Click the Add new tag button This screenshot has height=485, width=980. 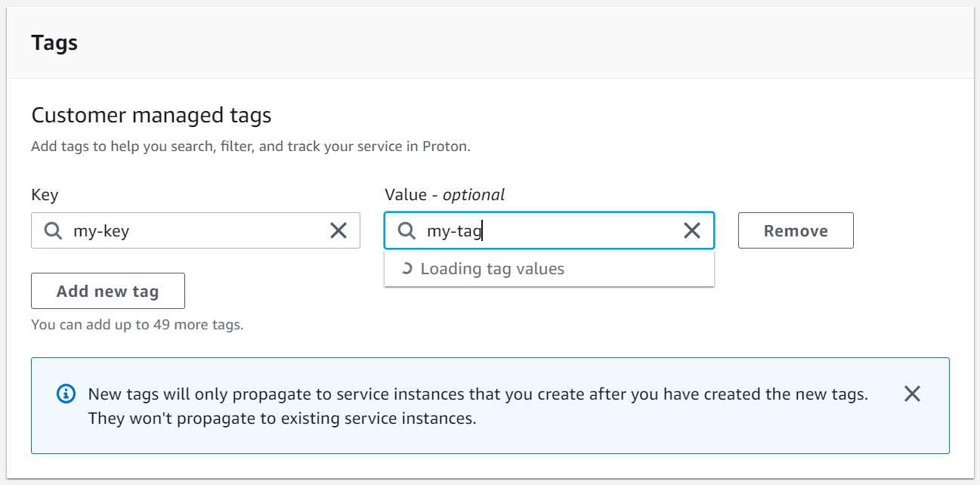click(107, 290)
